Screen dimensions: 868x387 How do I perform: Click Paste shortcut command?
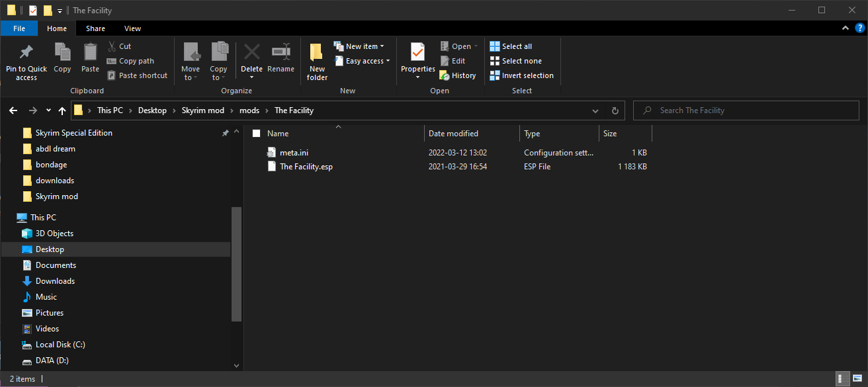137,75
